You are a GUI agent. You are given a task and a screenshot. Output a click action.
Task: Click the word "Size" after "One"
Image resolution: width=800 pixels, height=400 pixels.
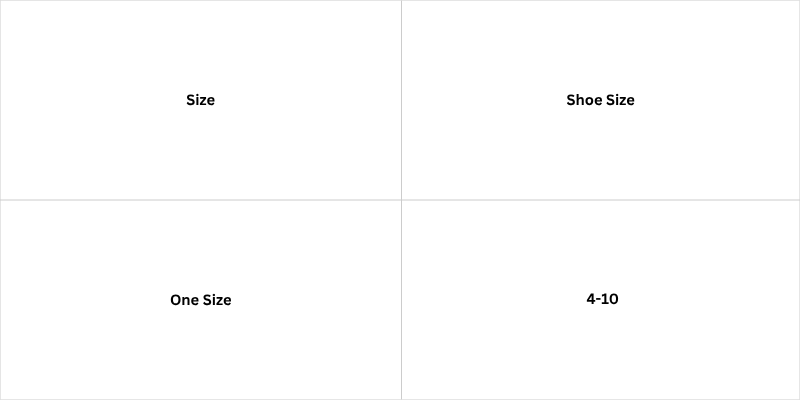(x=217, y=300)
